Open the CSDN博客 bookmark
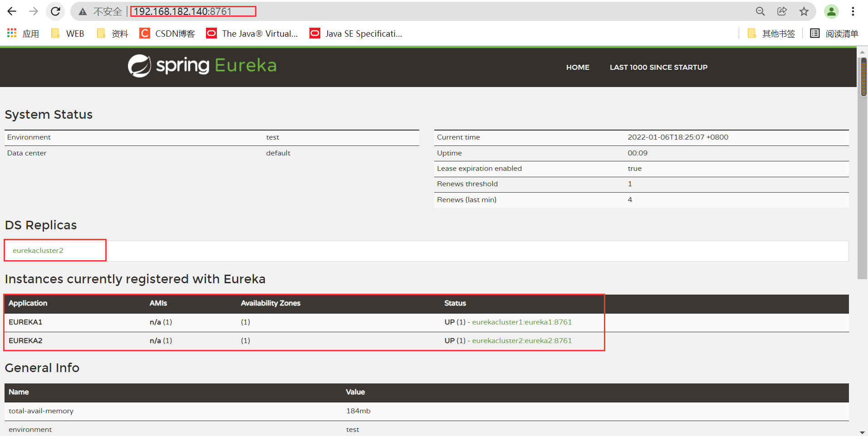Viewport: 868px width, 436px height. pos(167,34)
